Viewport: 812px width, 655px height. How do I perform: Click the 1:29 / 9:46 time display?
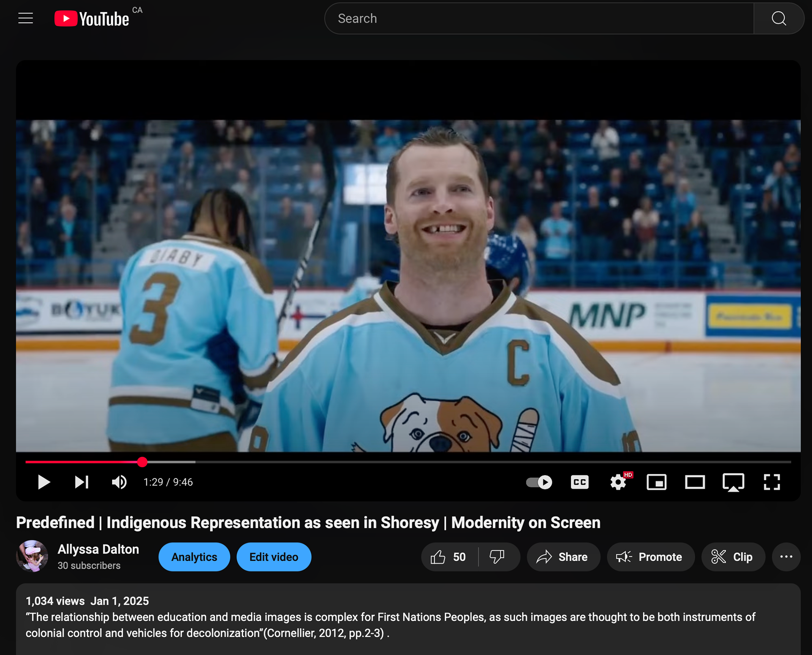[168, 482]
